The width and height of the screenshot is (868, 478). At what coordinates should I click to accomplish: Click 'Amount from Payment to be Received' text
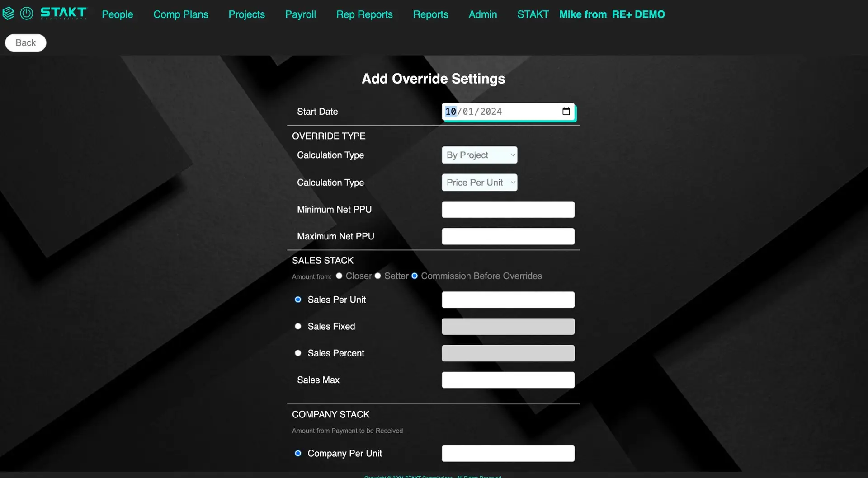[347, 431]
